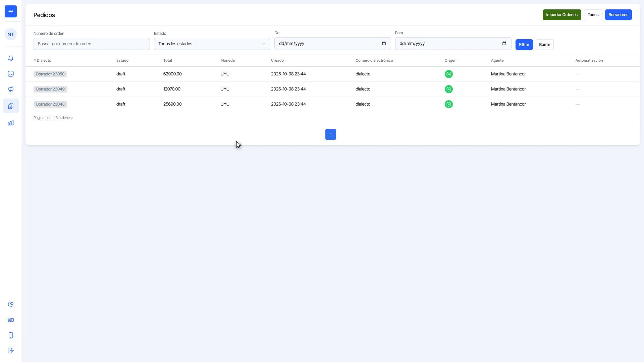Click the # Dialecto column header
The image size is (644, 362).
tap(42, 60)
